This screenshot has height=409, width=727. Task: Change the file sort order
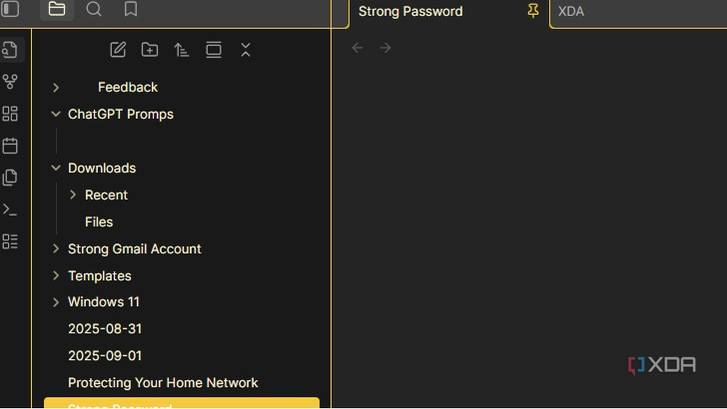point(181,50)
